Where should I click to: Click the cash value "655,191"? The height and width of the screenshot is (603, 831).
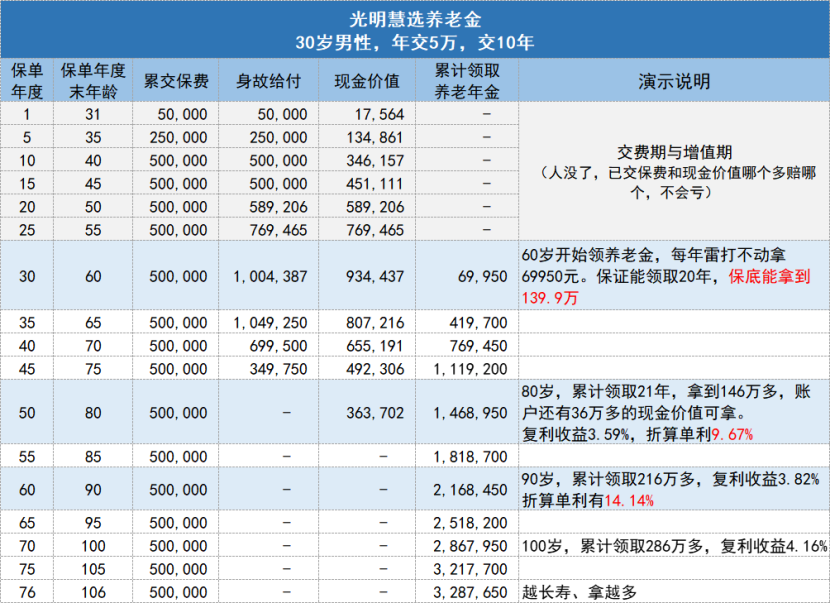[x=375, y=345]
